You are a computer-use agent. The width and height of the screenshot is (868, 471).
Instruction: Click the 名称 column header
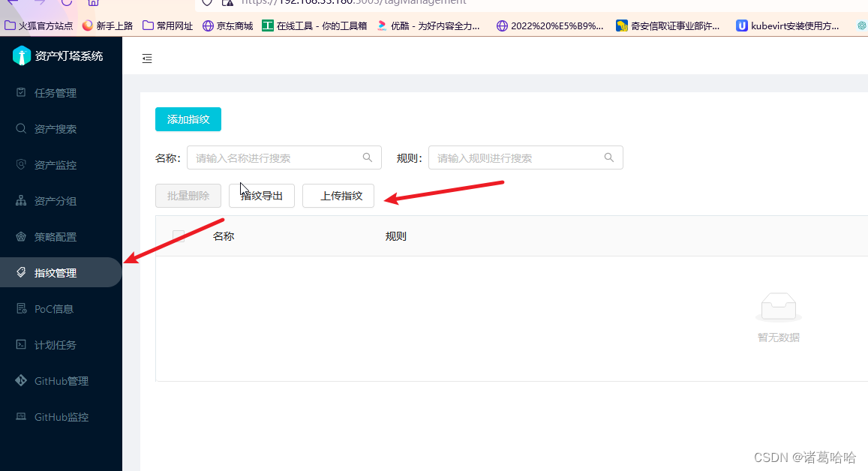tap(224, 236)
